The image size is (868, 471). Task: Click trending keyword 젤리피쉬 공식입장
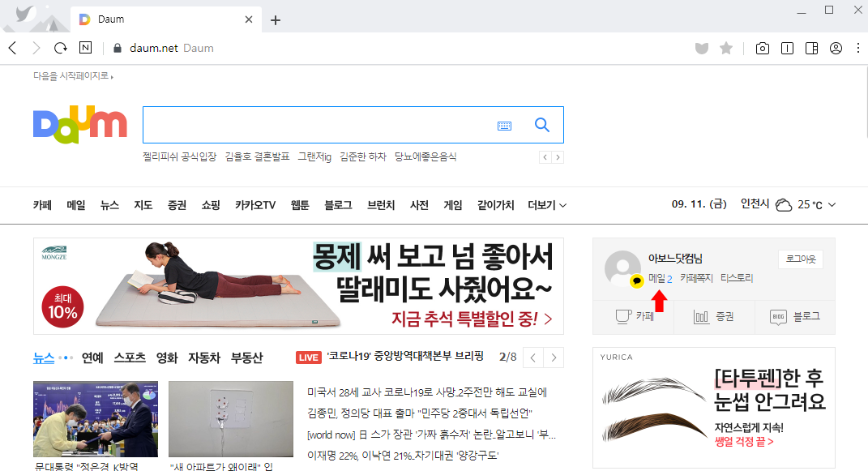pos(180,157)
